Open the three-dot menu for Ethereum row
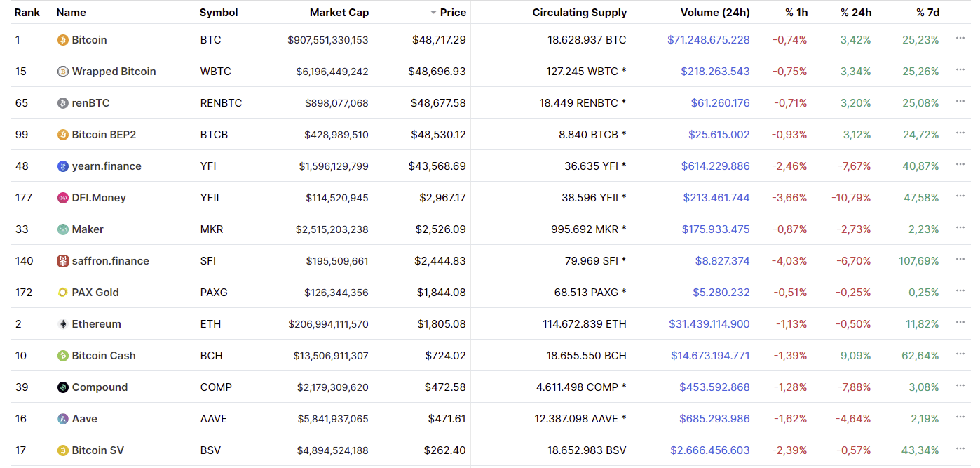Viewport: 980px width, 468px height. point(960,323)
